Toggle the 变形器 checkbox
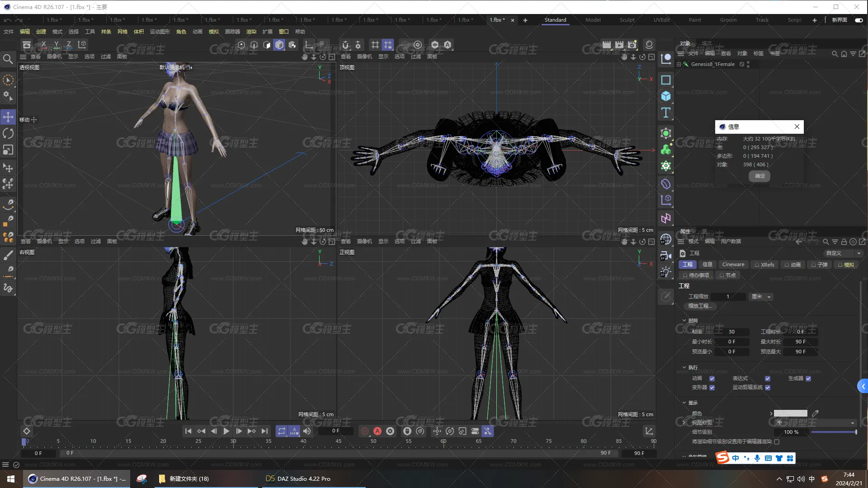868x488 pixels. [x=712, y=388]
